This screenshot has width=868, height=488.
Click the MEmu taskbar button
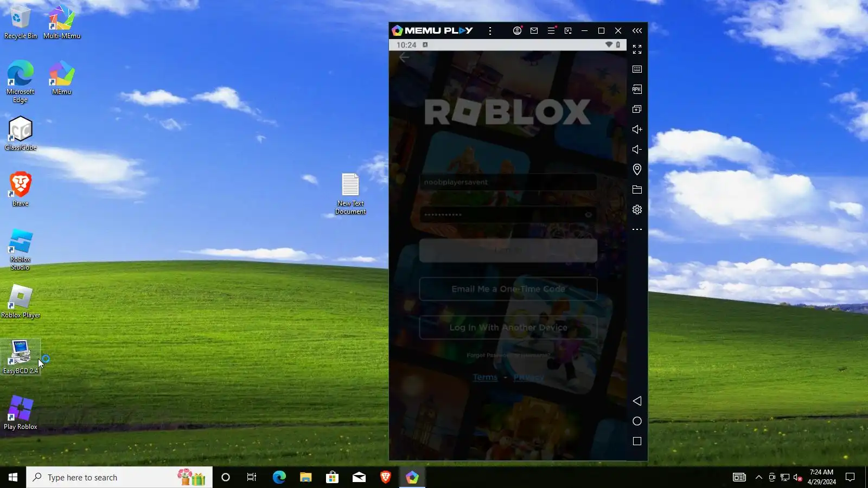coord(412,477)
